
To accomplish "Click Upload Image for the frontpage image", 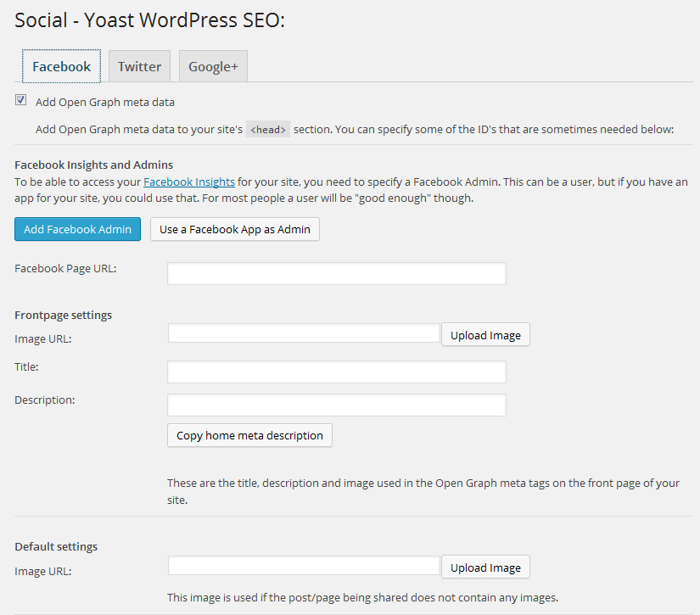I will pyautogui.click(x=484, y=334).
